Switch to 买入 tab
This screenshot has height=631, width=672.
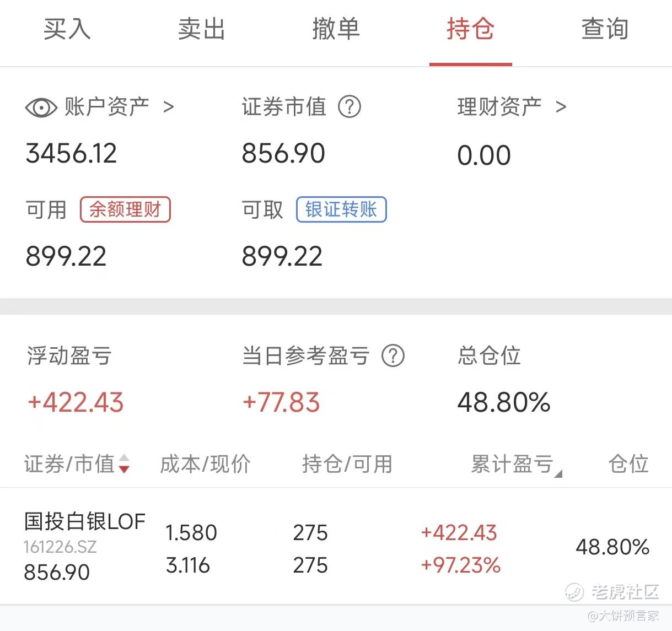[67, 29]
